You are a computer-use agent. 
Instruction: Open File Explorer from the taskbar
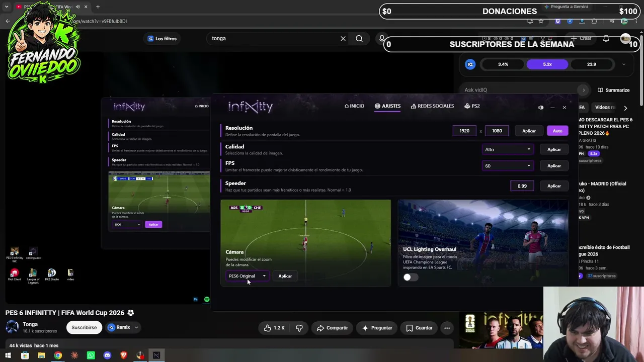tap(41, 355)
